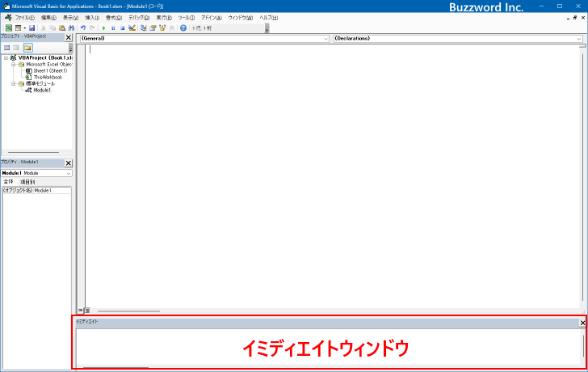
Task: Switch to Full Module View at editor bottom
Action: click(x=86, y=311)
